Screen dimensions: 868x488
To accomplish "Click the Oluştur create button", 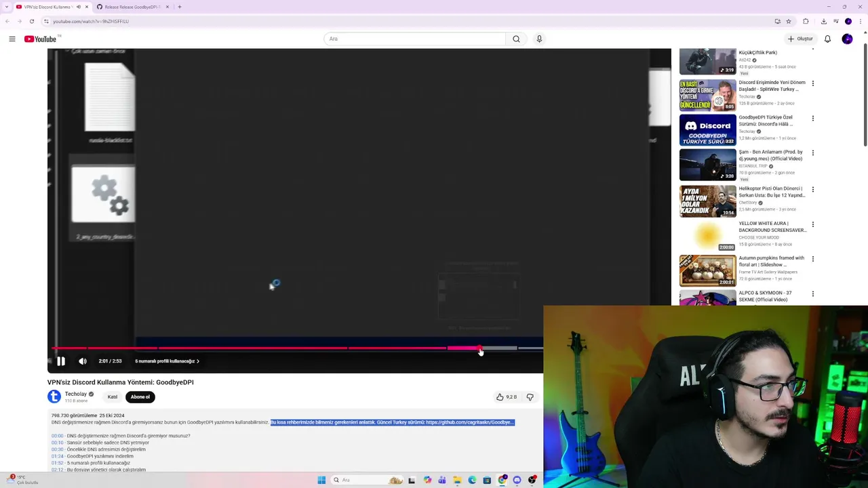I will pyautogui.click(x=801, y=39).
